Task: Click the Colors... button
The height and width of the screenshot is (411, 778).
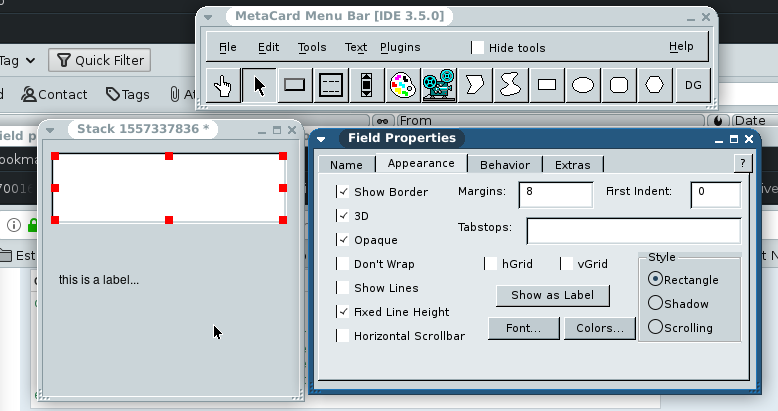Action: tap(600, 329)
